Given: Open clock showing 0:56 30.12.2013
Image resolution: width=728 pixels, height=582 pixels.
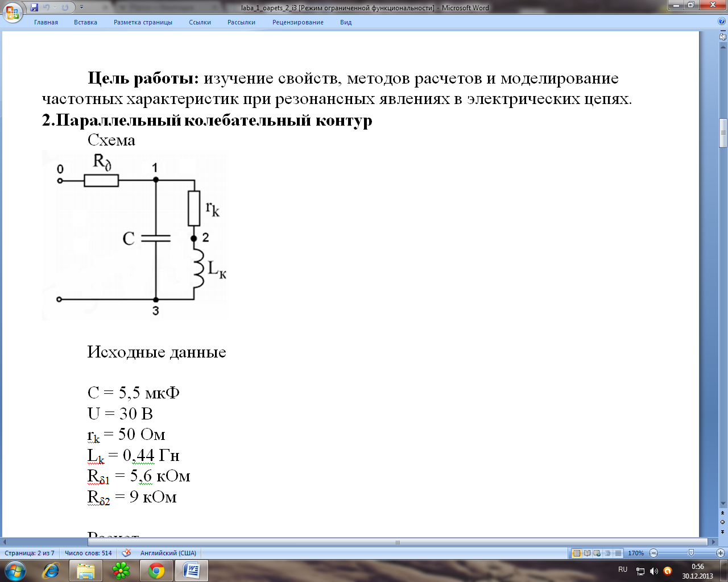Looking at the screenshot, I should click(697, 571).
